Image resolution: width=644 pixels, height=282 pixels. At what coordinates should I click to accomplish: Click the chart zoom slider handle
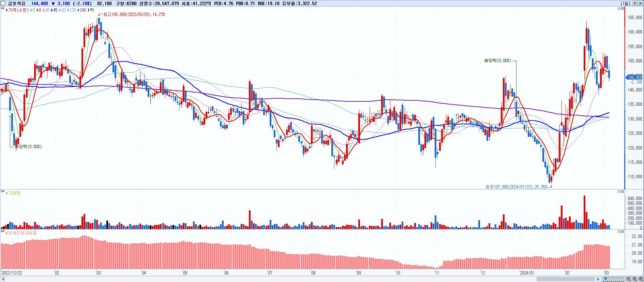(605, 279)
